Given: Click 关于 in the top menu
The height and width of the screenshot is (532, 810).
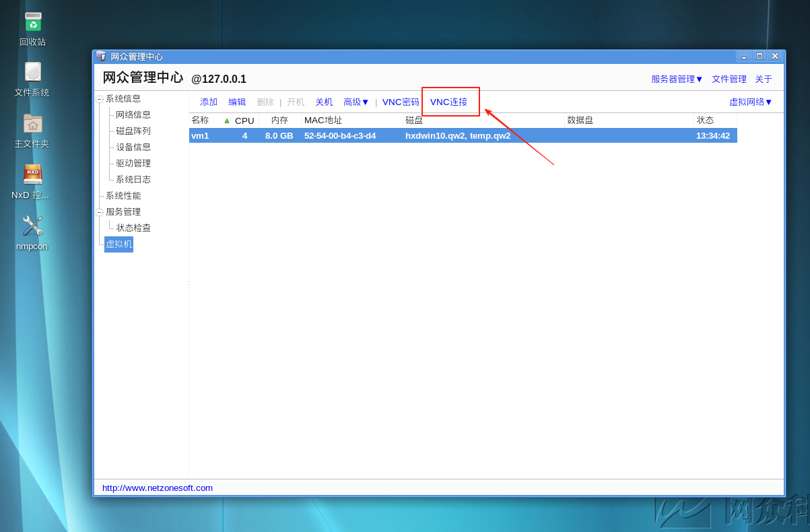Looking at the screenshot, I should coord(763,79).
